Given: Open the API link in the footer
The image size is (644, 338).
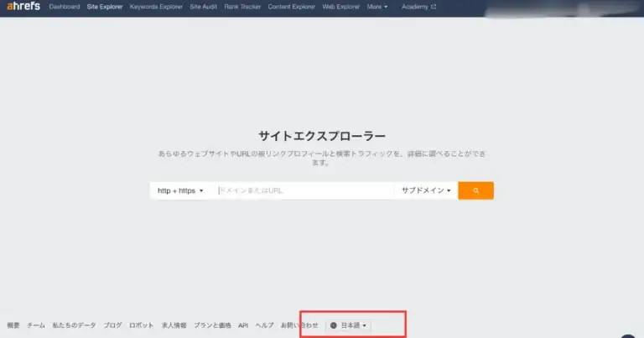Looking at the screenshot, I should pos(243,325).
